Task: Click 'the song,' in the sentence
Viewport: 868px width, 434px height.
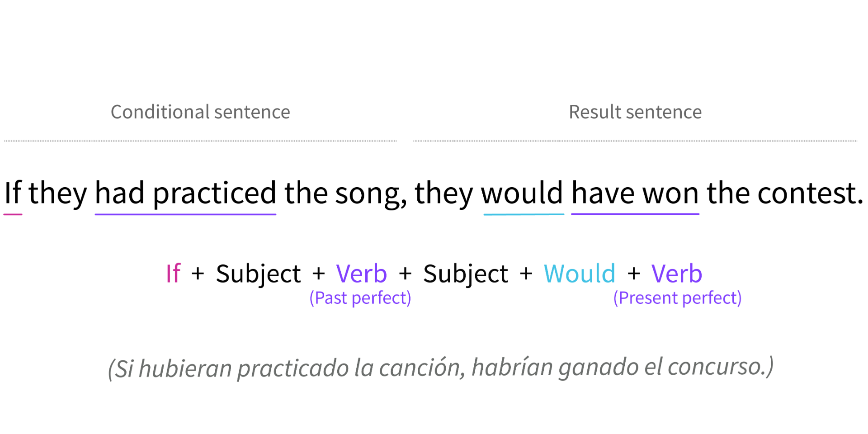Action: coord(345,193)
